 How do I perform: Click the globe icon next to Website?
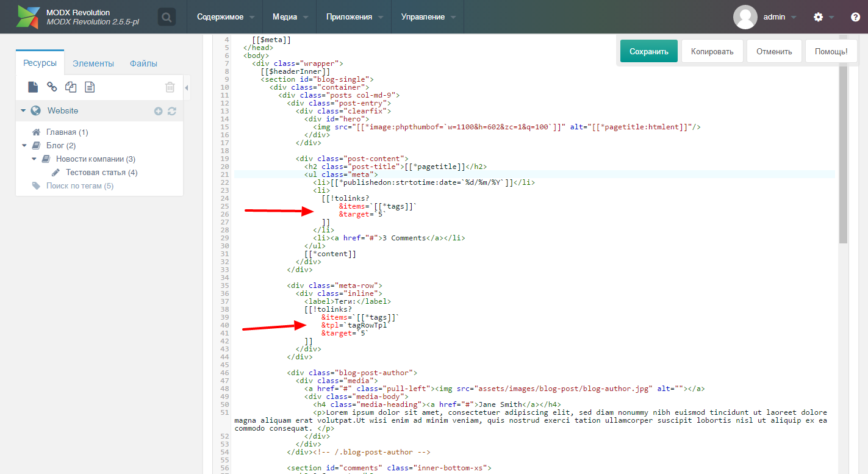click(x=36, y=111)
